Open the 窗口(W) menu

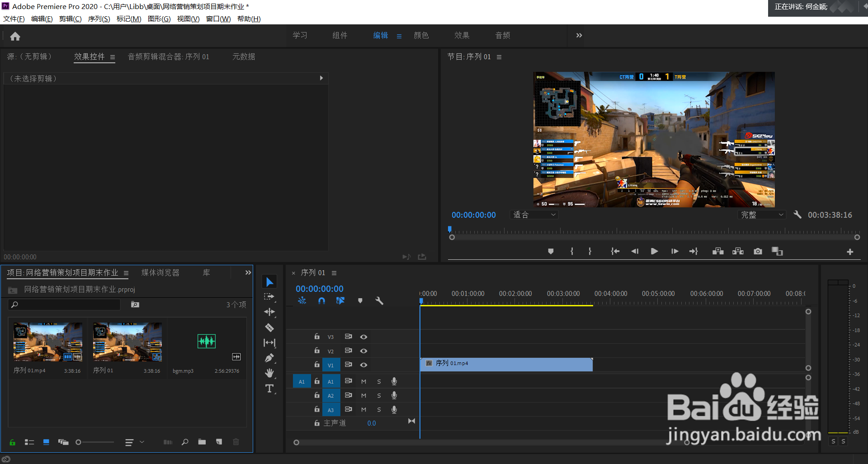218,19
